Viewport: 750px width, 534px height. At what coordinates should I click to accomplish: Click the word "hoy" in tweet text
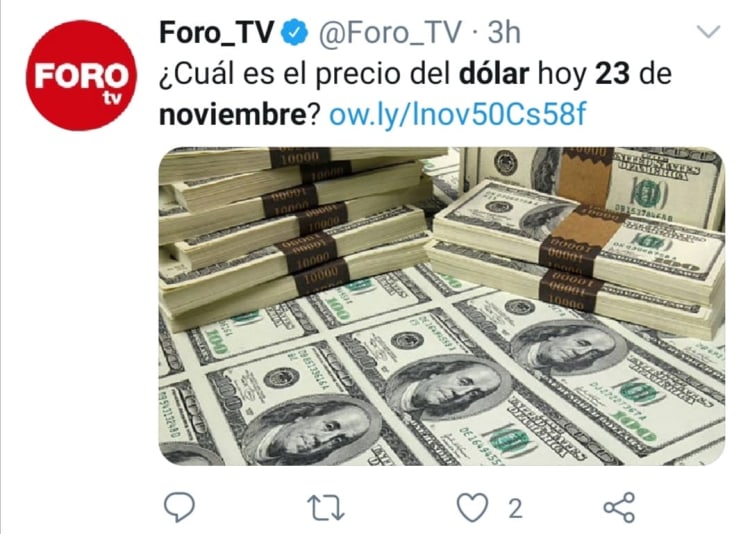(x=562, y=76)
